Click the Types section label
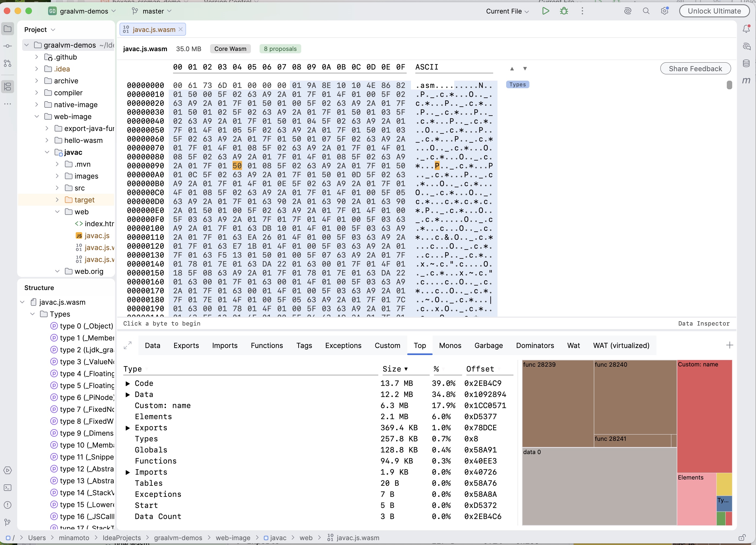The height and width of the screenshot is (545, 756). 517,85
